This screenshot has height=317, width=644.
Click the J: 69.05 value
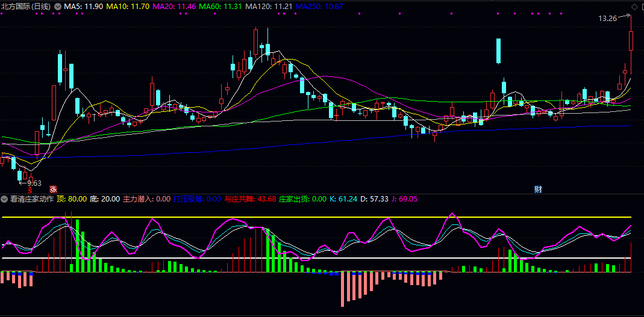404,199
